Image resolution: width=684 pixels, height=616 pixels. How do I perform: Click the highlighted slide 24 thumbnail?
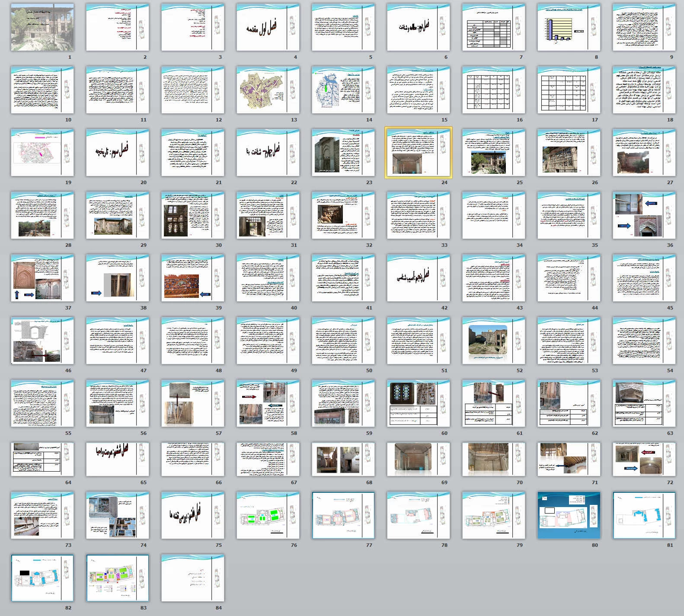[418, 153]
